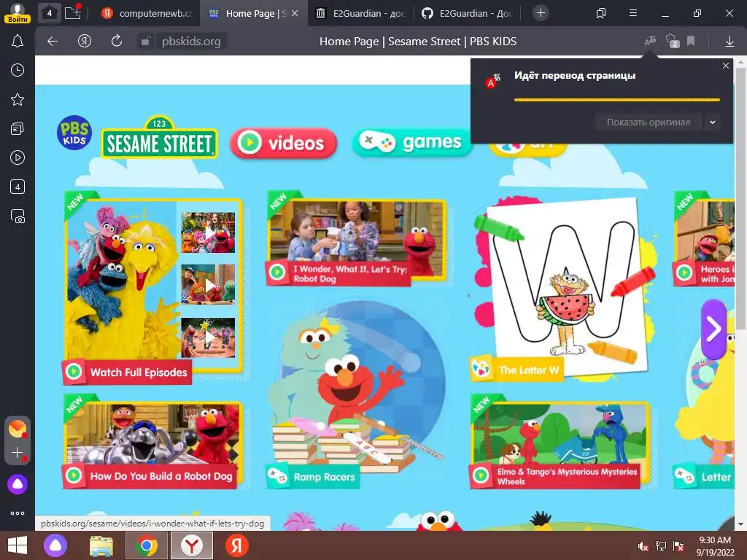Open red Yandex Я taskbar icon
The image size is (747, 560).
[237, 545]
